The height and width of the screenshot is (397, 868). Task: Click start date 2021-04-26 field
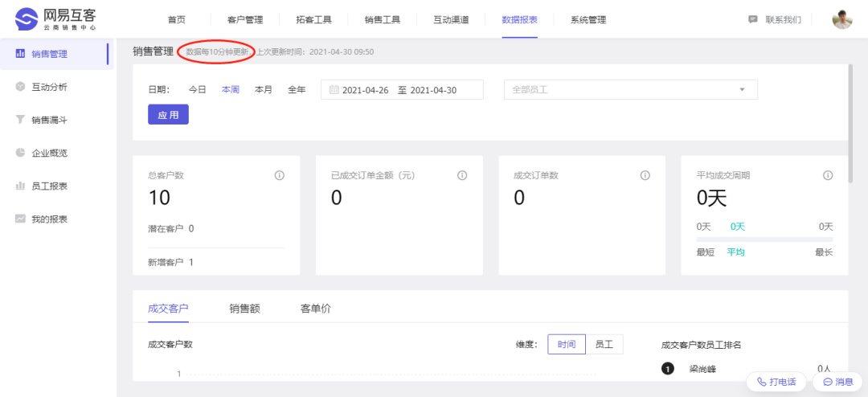pos(366,90)
